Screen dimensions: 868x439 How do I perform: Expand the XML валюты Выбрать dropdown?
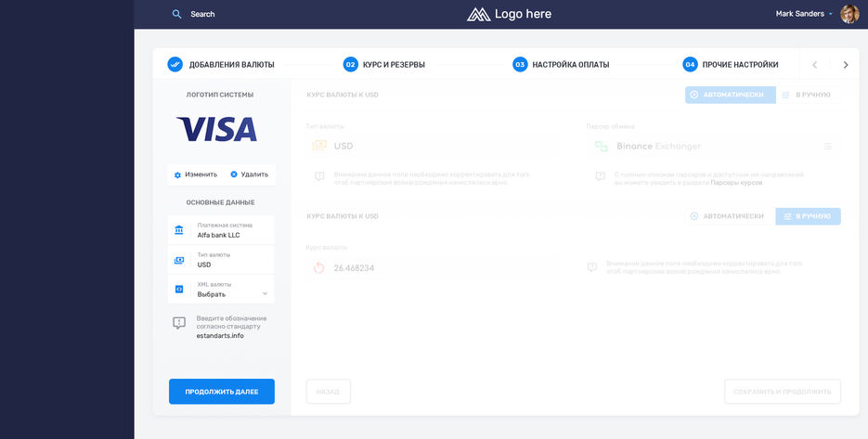pyautogui.click(x=221, y=290)
